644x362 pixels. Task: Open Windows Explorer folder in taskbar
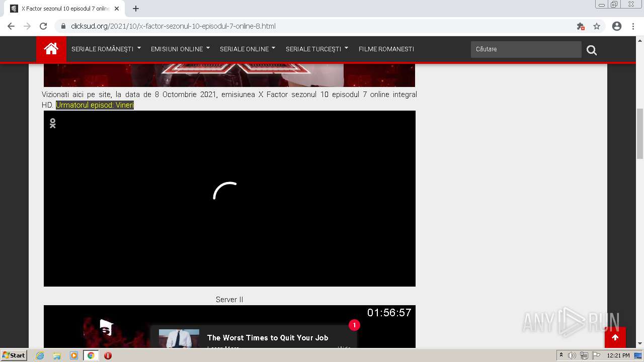click(x=57, y=355)
